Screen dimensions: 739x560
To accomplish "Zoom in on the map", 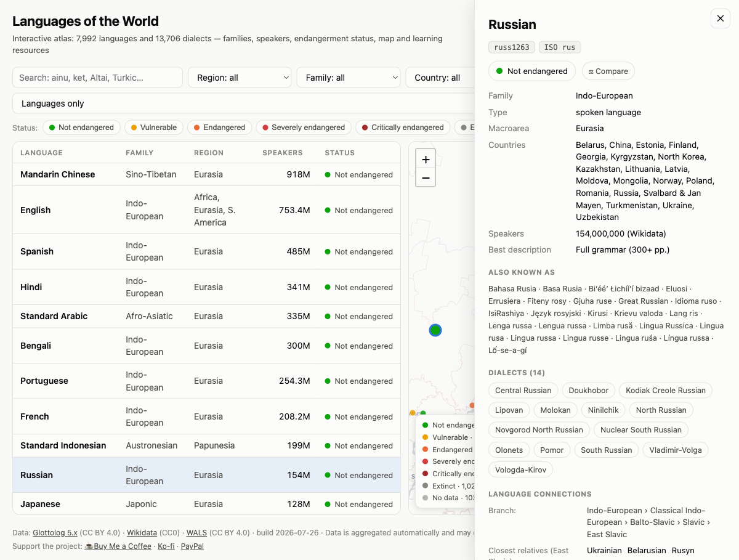I will click(x=426, y=159).
